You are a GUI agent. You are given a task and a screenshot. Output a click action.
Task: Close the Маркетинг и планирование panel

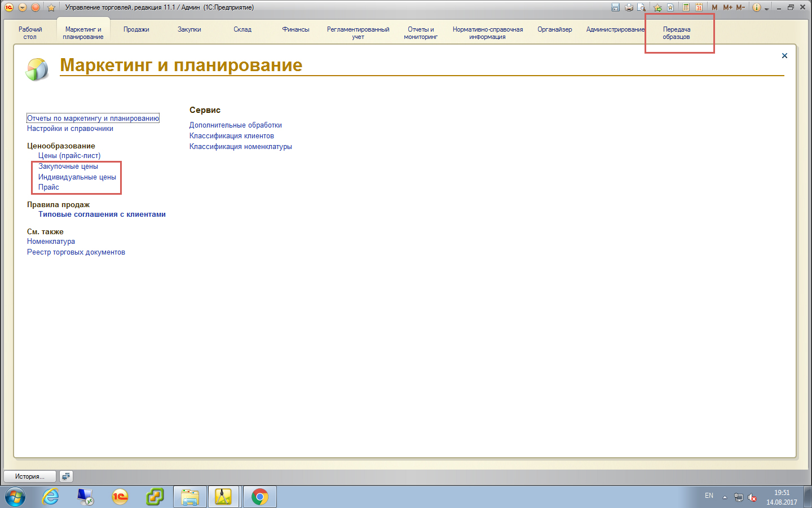[x=784, y=56]
